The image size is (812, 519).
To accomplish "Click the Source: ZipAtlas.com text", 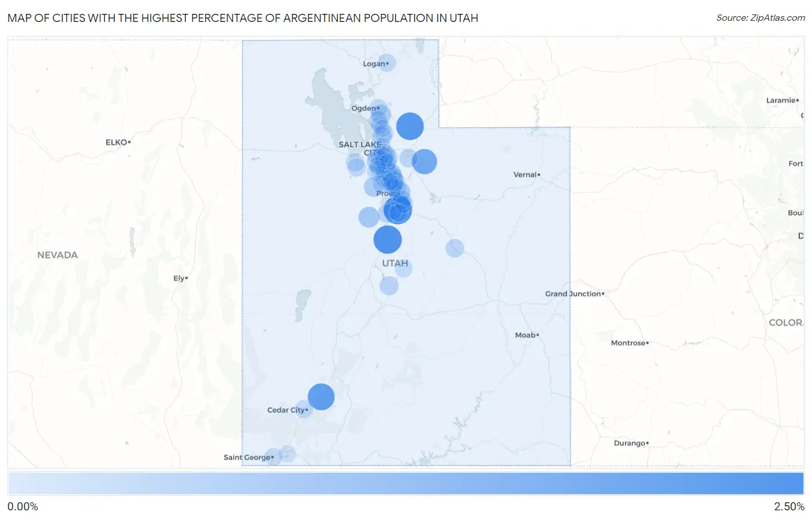I will coord(761,18).
